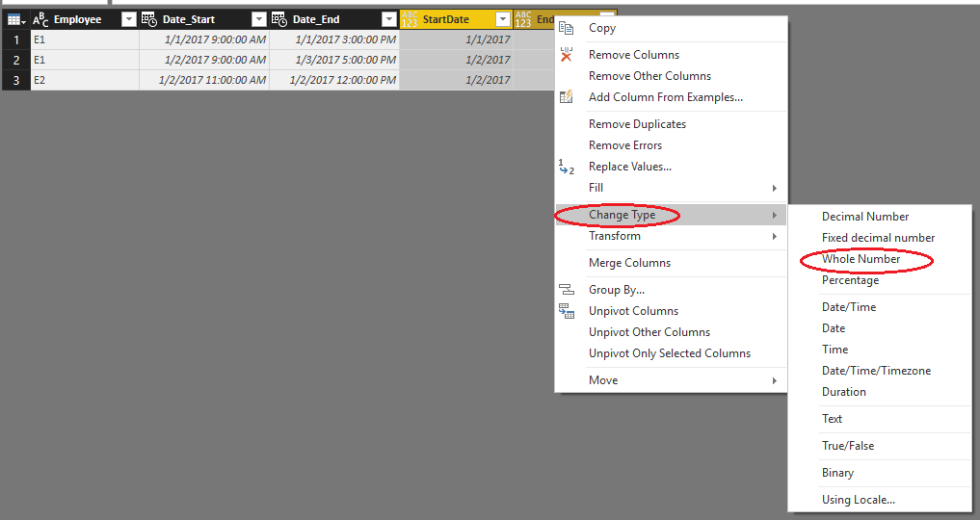
Task: Click the Copy icon in context menu
Action: 567,28
